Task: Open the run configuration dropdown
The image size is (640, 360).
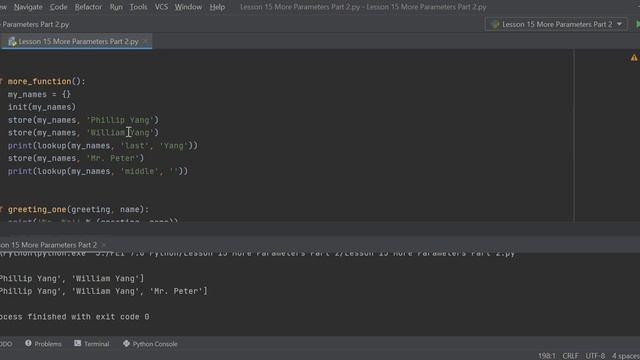Action: (x=556, y=24)
